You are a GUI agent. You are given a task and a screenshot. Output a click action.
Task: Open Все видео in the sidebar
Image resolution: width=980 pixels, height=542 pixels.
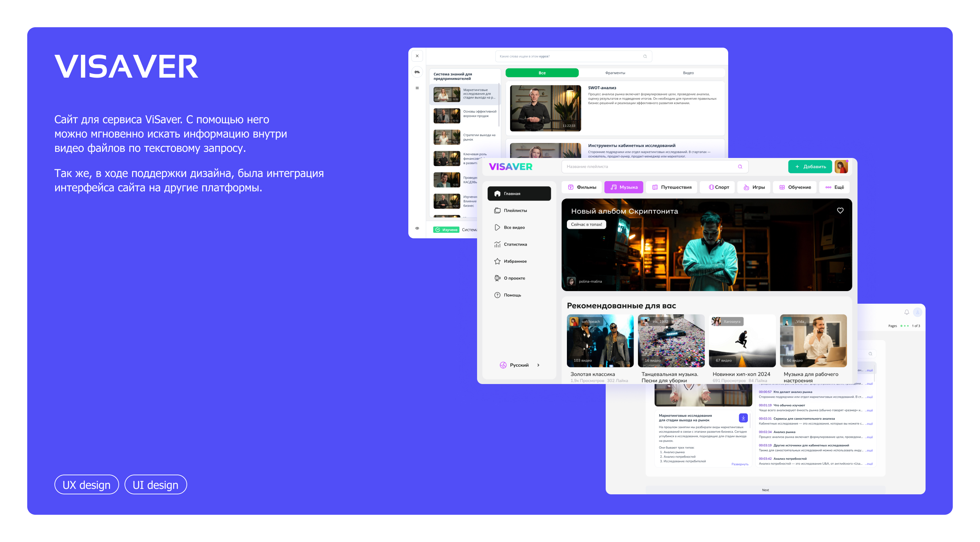513,227
